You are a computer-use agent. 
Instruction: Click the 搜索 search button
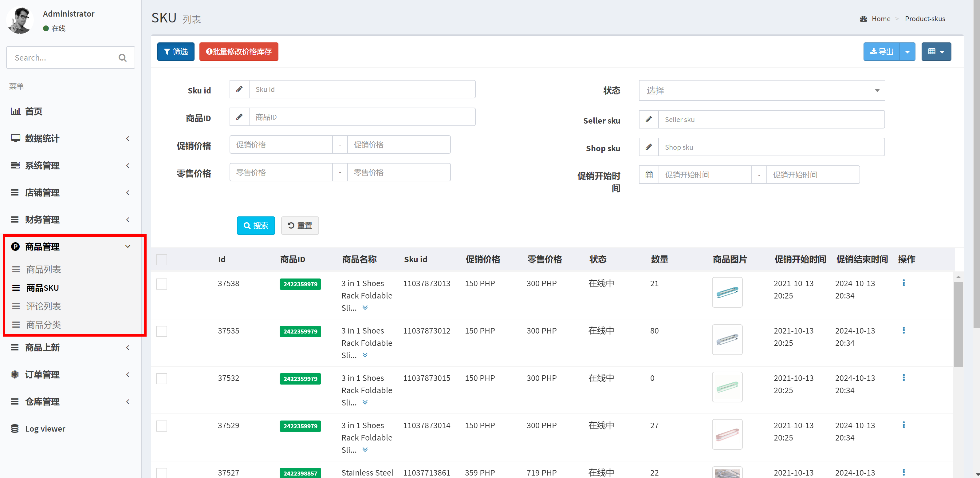point(256,226)
